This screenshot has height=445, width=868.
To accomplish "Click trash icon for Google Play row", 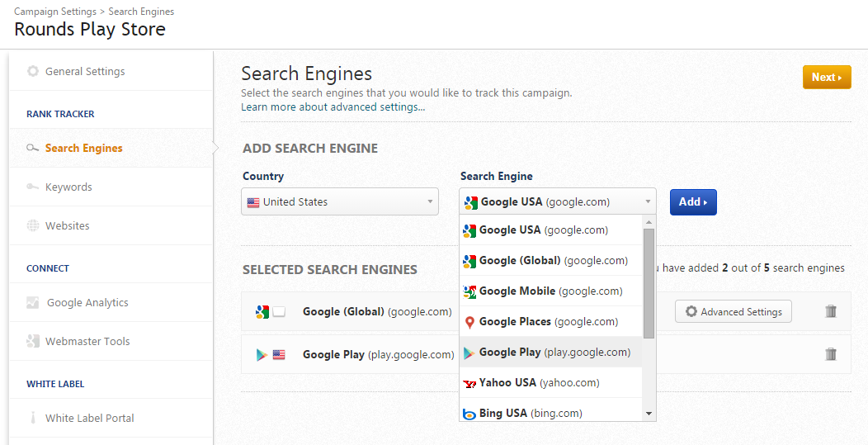I will pyautogui.click(x=831, y=354).
